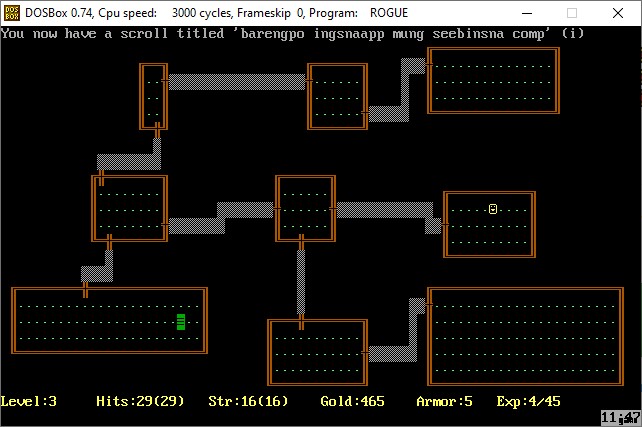Click the Armor:5 stat
Viewport: 642px width, 427px height.
[x=444, y=401]
